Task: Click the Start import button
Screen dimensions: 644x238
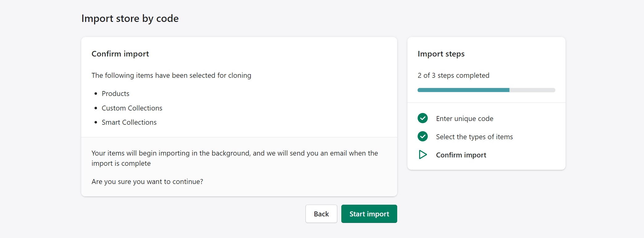Action: pyautogui.click(x=369, y=214)
